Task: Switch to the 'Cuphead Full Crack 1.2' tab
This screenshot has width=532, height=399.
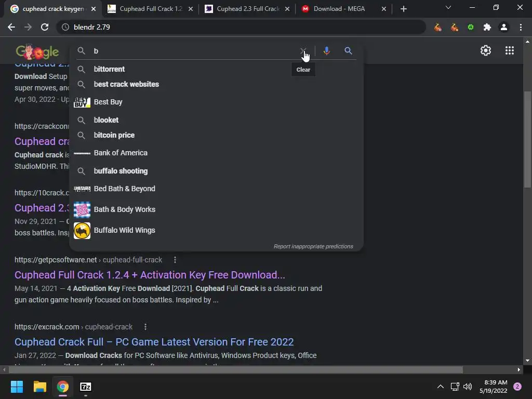Action: (150, 9)
